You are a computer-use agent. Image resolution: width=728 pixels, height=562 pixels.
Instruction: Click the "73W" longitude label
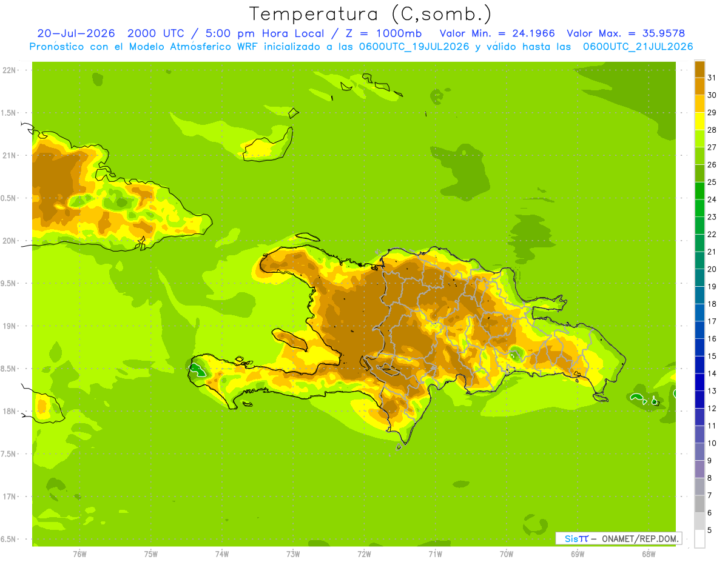point(293,554)
